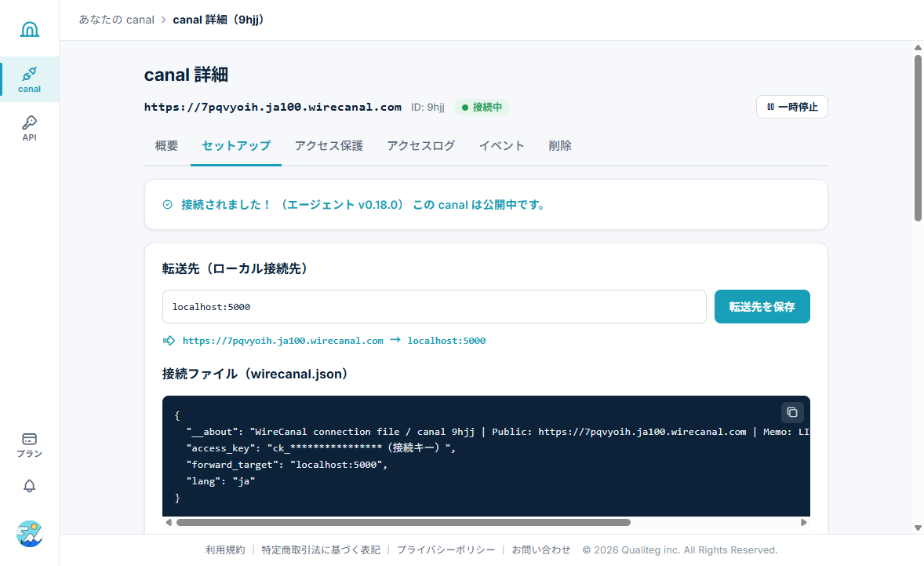Click the page scroll down arrow

pos(918,528)
